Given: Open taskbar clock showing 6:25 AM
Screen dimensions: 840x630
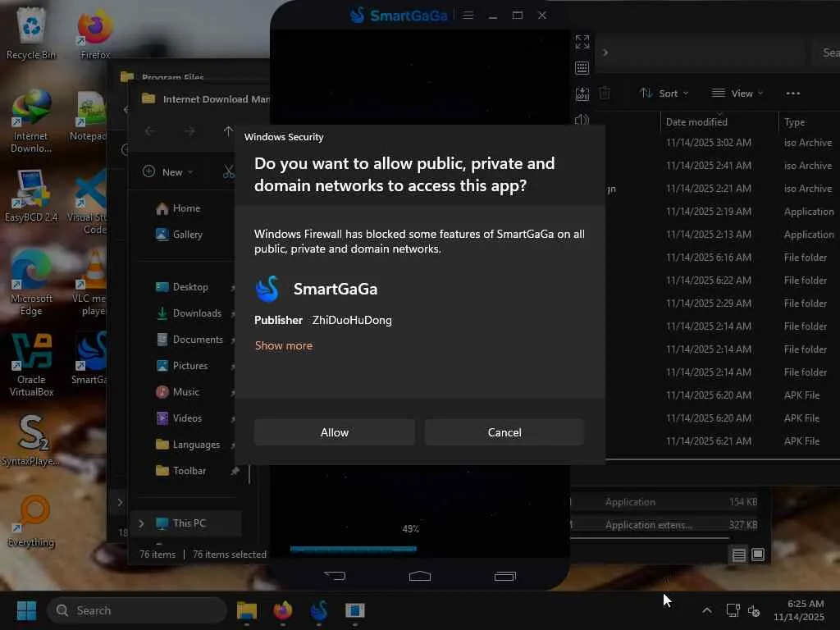Looking at the screenshot, I should pyautogui.click(x=799, y=610).
